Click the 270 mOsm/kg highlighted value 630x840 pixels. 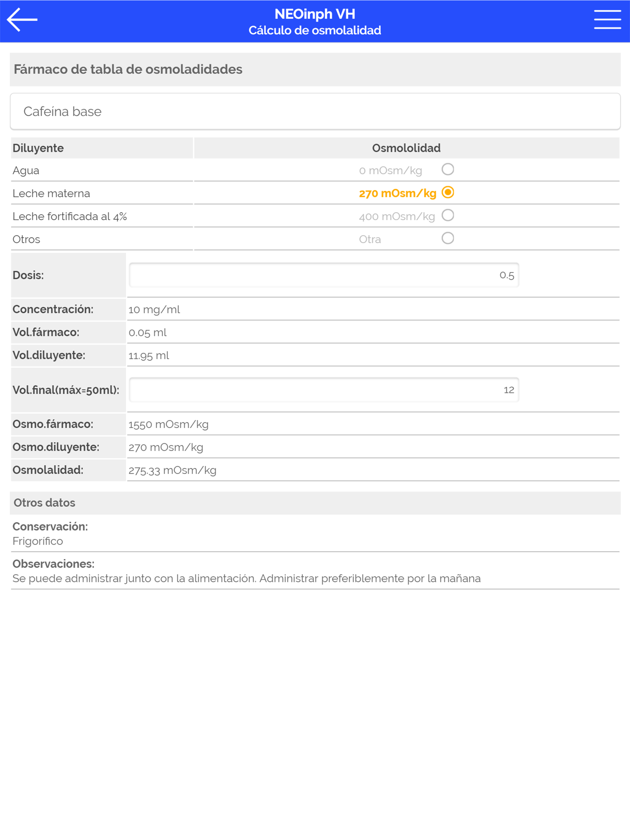pos(397,193)
